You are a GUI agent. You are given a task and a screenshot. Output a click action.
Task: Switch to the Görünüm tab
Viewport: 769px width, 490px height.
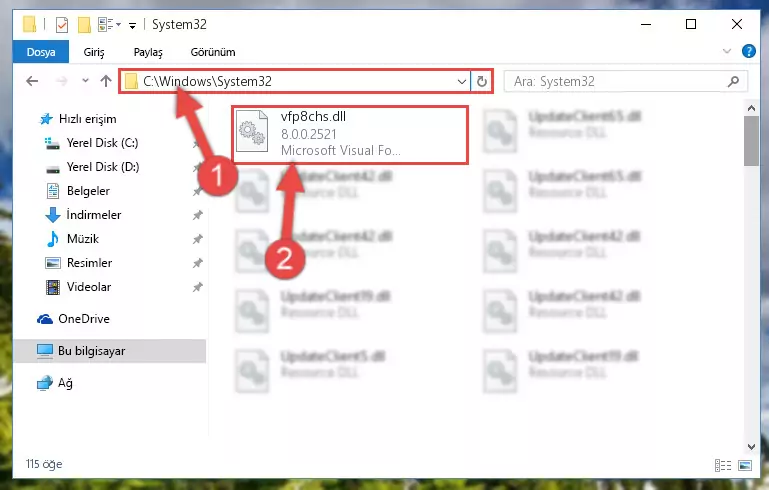coord(213,52)
